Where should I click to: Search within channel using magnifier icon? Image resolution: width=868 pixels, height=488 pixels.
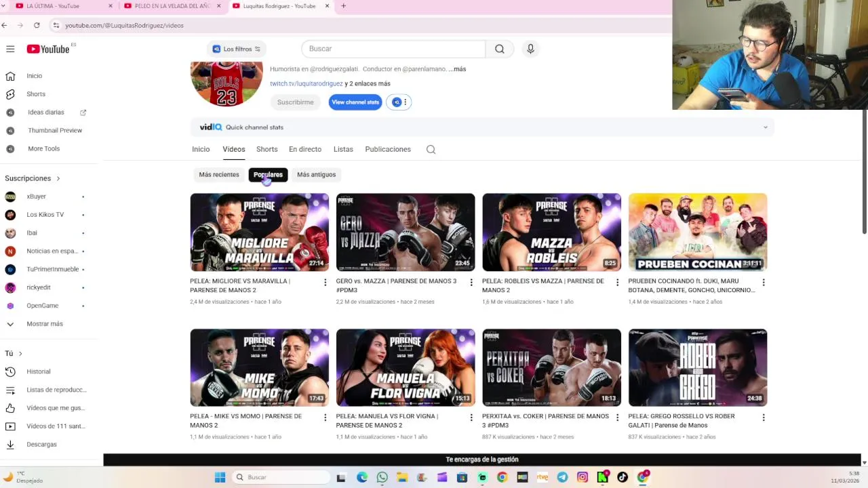pyautogui.click(x=431, y=149)
